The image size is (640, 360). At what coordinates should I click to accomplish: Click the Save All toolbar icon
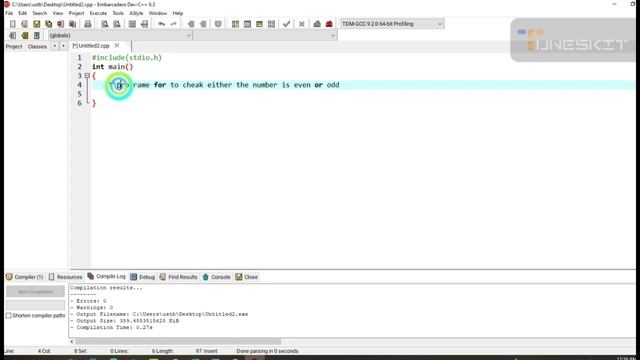point(49,24)
